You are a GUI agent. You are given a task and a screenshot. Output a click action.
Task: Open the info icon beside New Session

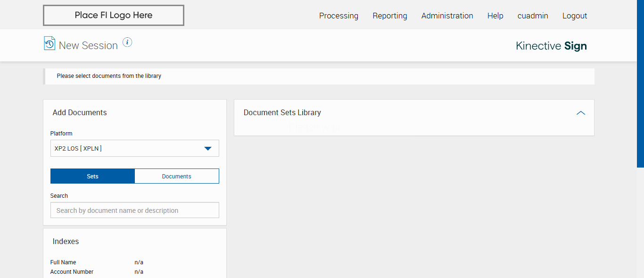tap(127, 42)
